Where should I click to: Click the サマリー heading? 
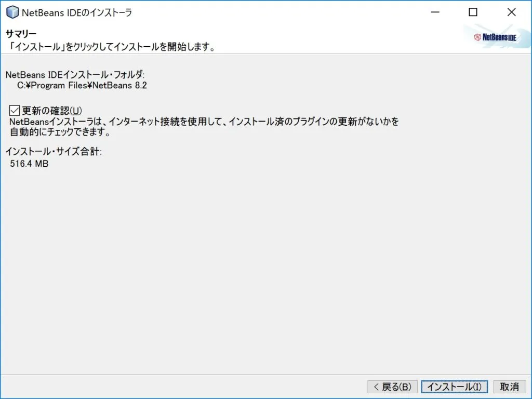[x=21, y=34]
